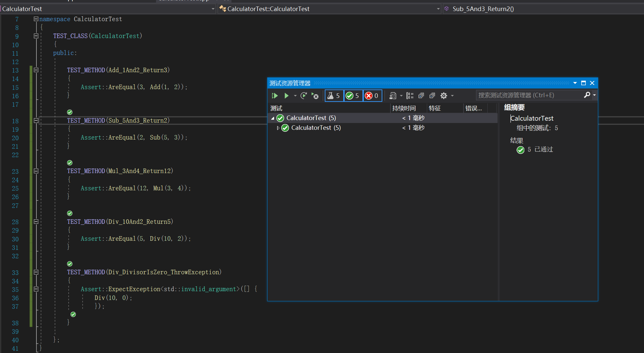Click the 5 已通过 result in summary
644x353 pixels.
[x=535, y=150]
